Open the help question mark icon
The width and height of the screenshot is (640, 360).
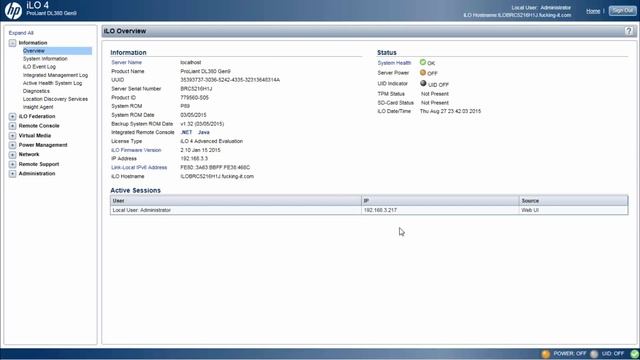coord(629,31)
